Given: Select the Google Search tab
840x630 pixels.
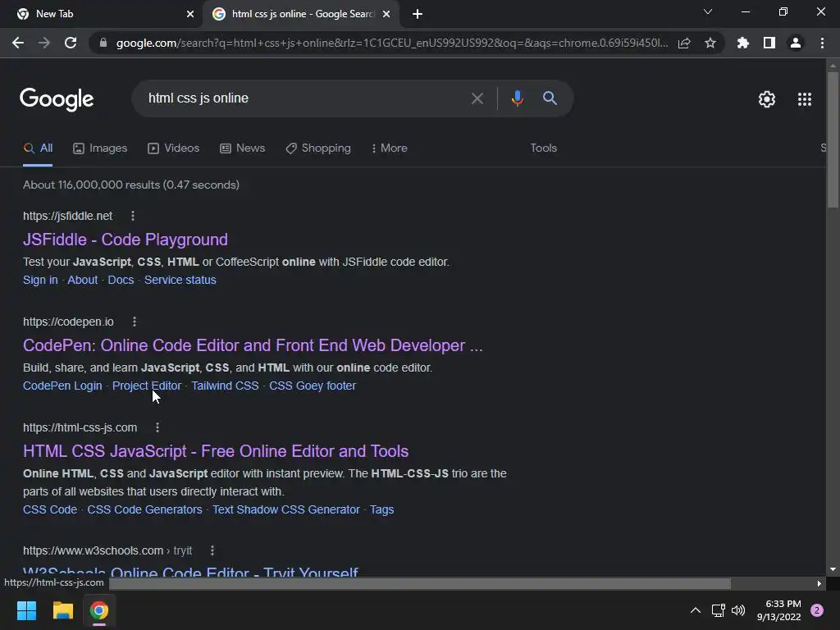Looking at the screenshot, I should 300,15.
